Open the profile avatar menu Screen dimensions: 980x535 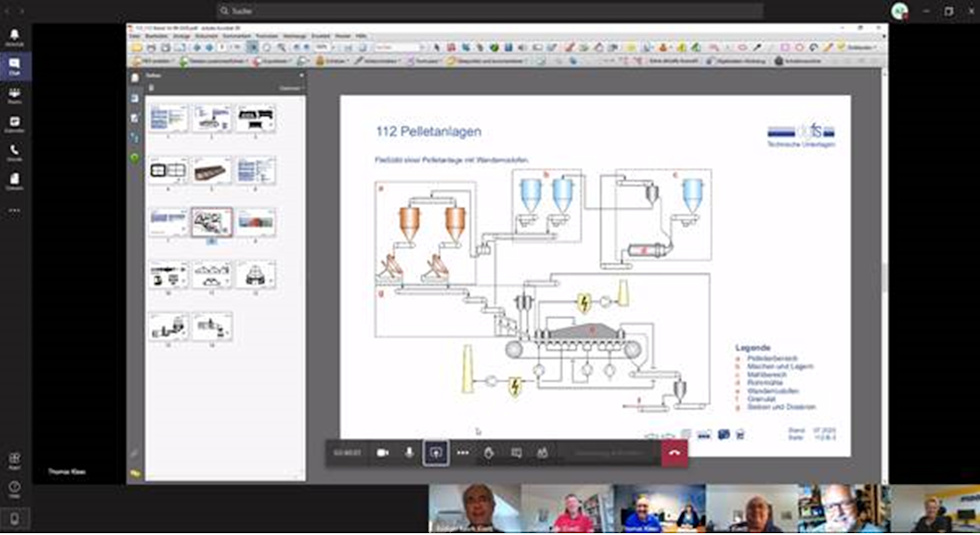(900, 10)
